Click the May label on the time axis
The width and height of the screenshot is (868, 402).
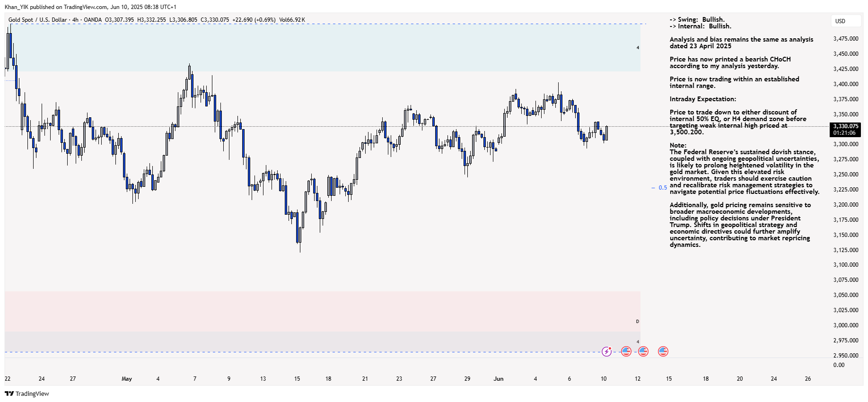click(x=127, y=379)
